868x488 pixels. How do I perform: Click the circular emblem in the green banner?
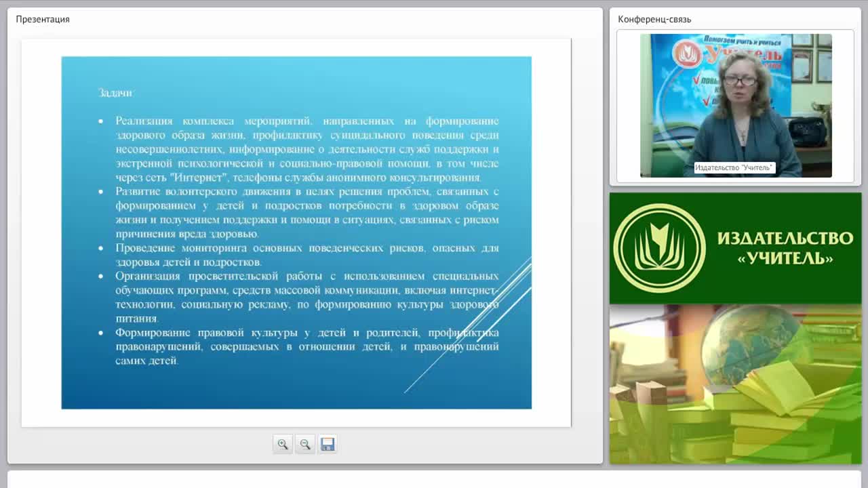(x=659, y=248)
